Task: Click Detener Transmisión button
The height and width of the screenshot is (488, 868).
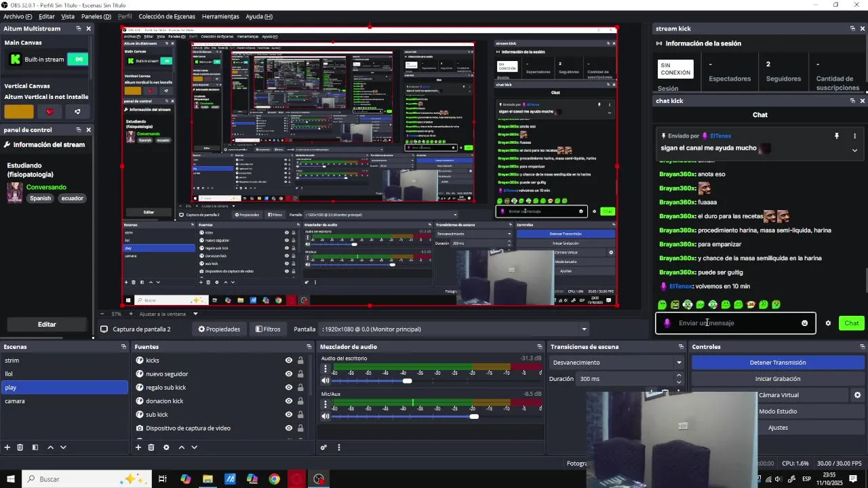Action: tap(778, 363)
